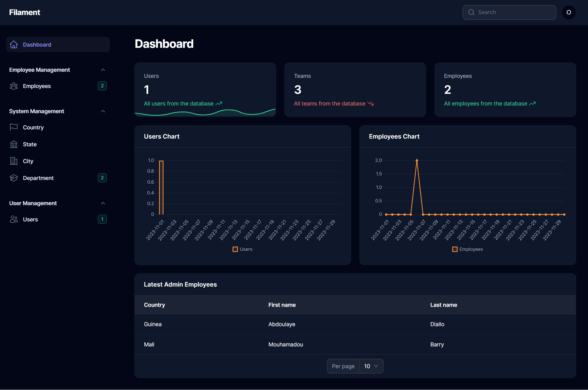Image resolution: width=588 pixels, height=390 pixels.
Task: Collapse the System Management section
Action: click(x=103, y=111)
